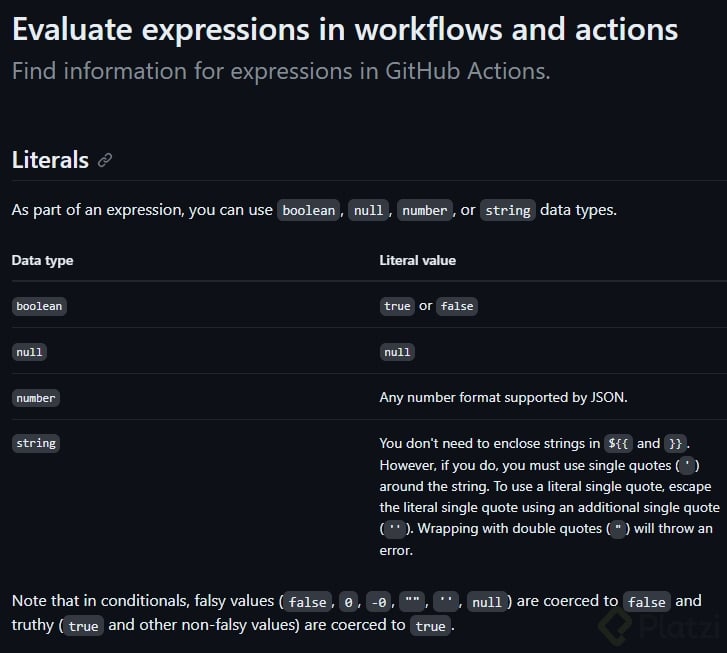Click 'Any number format supported by JSON' text
The width and height of the screenshot is (727, 653).
[503, 398]
